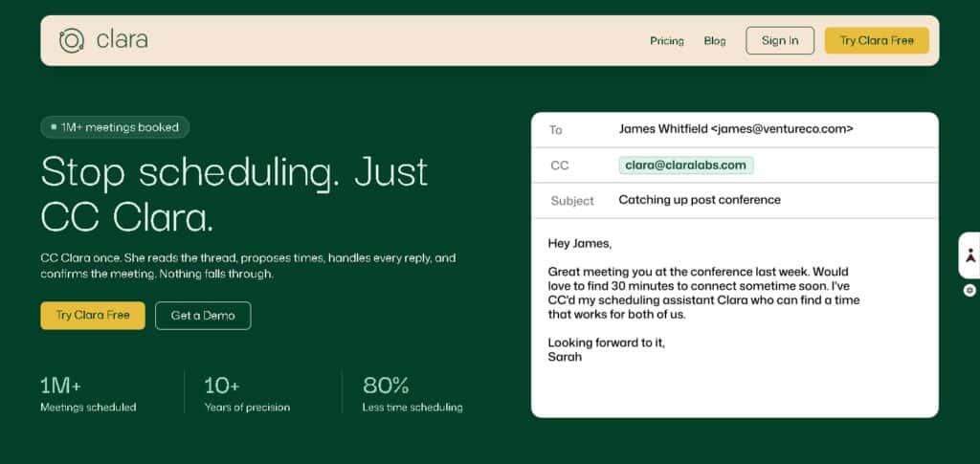Open the Pricing page
The image size is (980, 464).
point(667,41)
